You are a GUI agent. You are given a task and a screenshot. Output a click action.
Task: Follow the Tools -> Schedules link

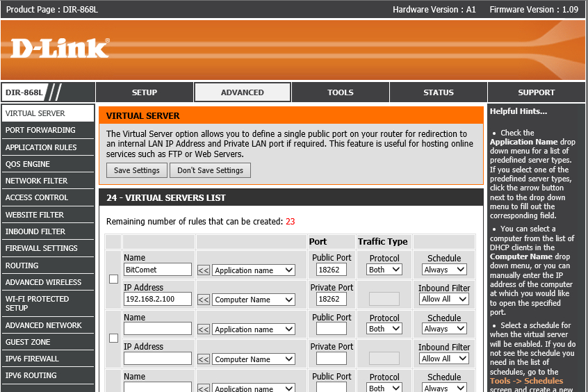[526, 381]
